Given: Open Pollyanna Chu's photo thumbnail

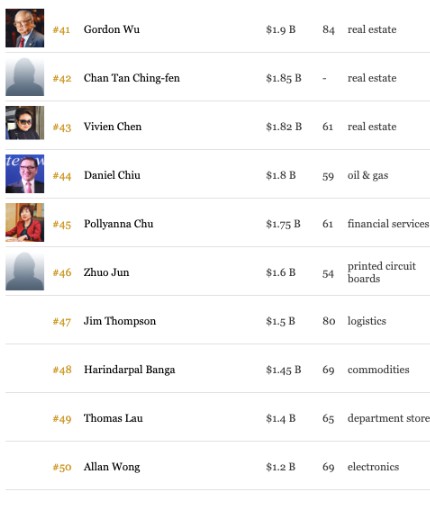Looking at the screenshot, I should click(x=25, y=222).
